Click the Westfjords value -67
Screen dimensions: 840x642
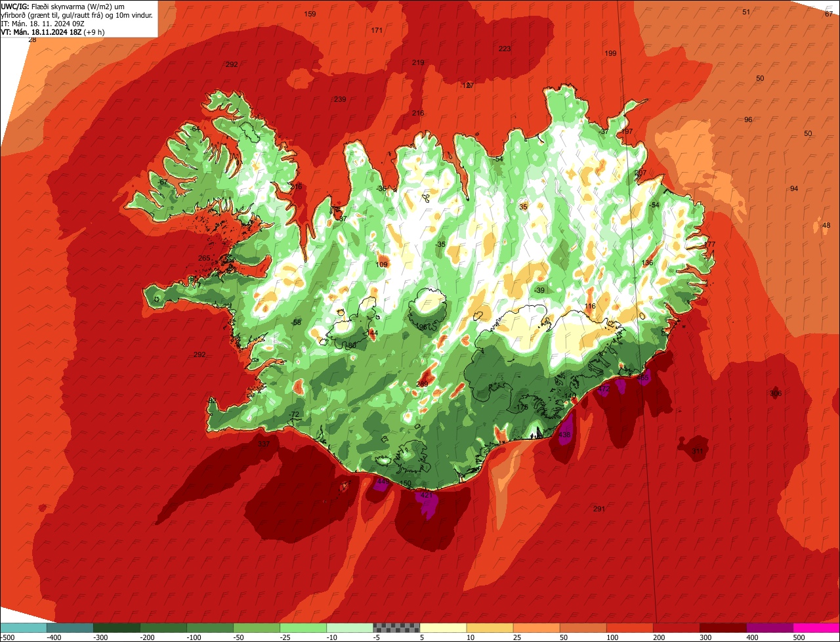[163, 182]
